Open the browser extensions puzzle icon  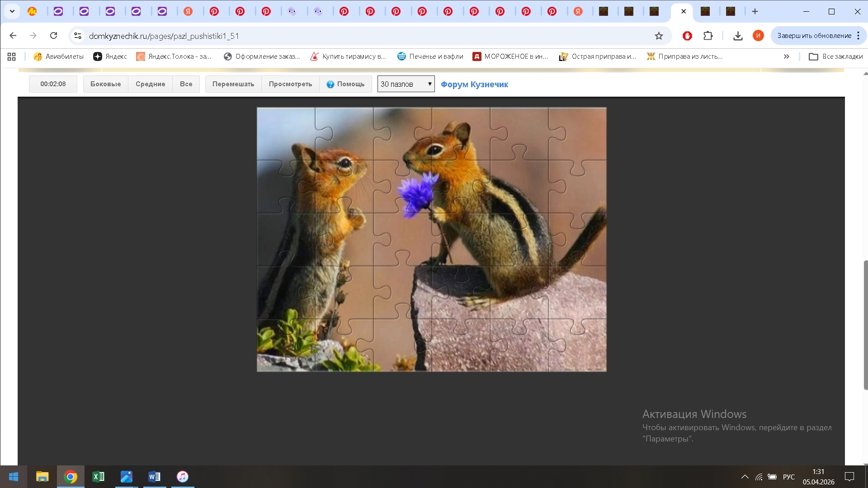pos(708,36)
